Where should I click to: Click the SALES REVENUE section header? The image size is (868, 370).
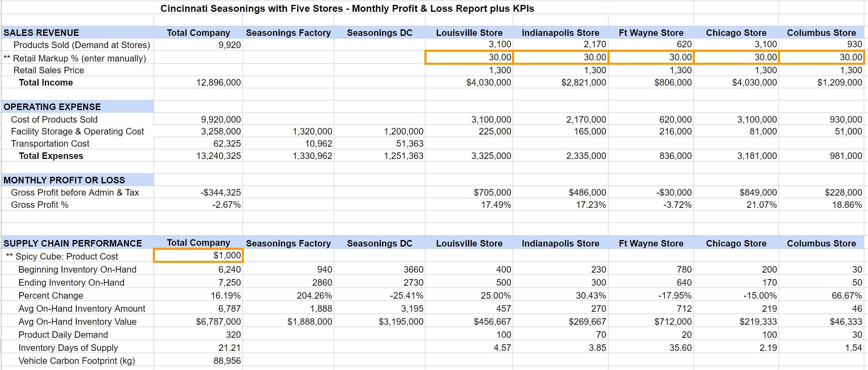point(41,33)
